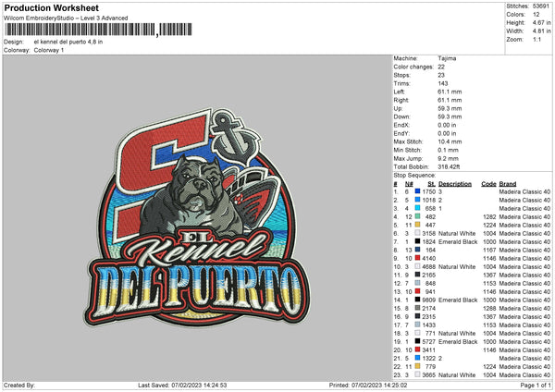Image resolution: width=555 pixels, height=392 pixels.
Task: Pick the red swatch beside 941 stitches
Action: 418,291
